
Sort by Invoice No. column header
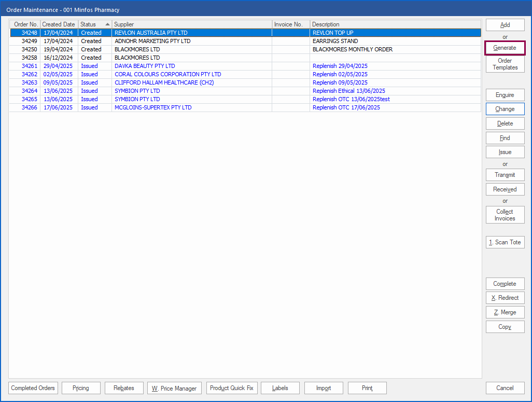(x=291, y=24)
